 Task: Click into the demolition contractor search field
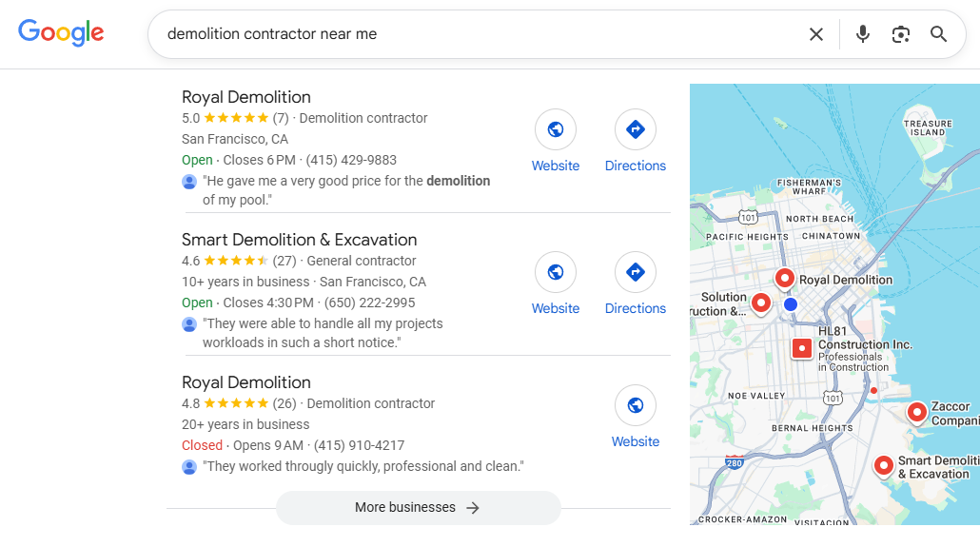(x=476, y=34)
